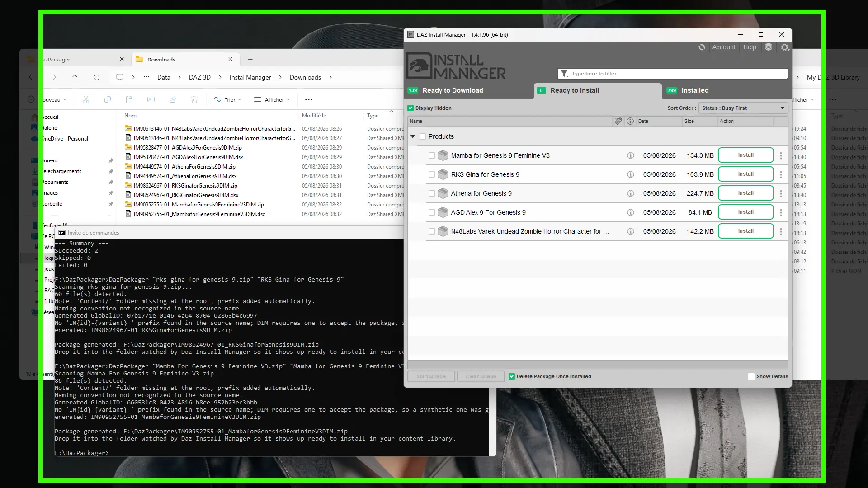
Task: Click the Clear Queue button
Action: tap(481, 376)
